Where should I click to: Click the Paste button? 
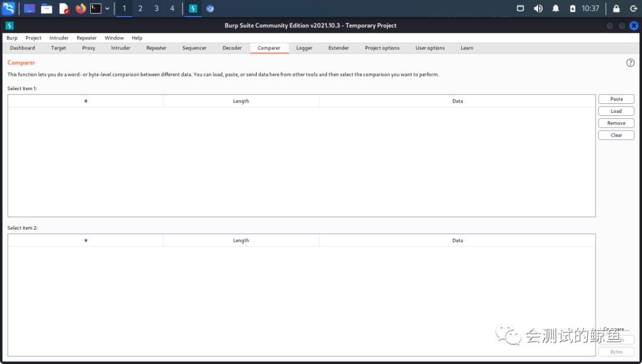point(616,99)
